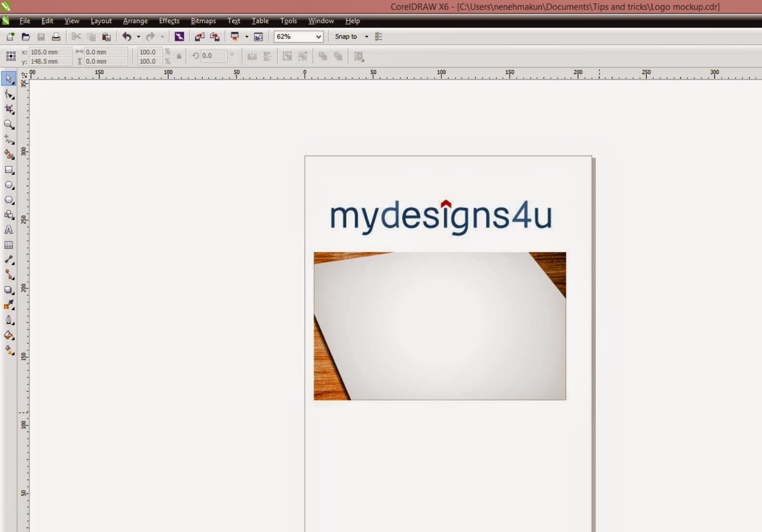Screen dimensions: 762x532
Task: Open the 62% zoom level dropdown
Action: point(318,37)
